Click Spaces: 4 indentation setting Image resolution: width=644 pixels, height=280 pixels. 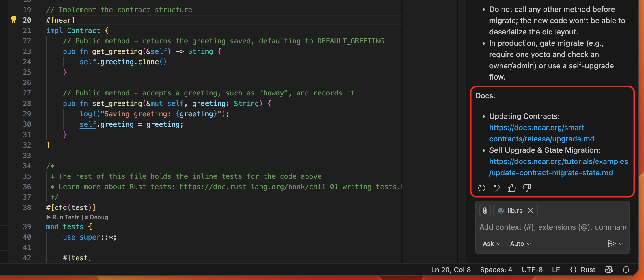(x=496, y=270)
